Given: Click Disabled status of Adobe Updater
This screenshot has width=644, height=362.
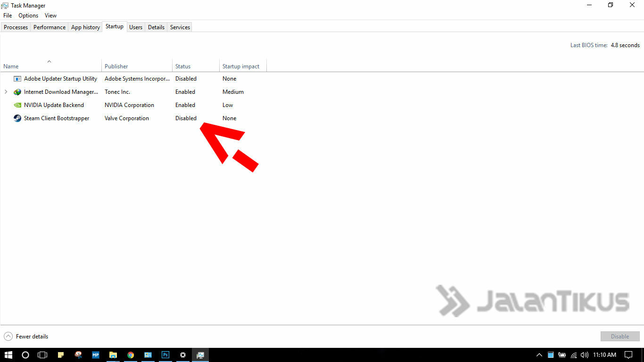Looking at the screenshot, I should [186, 79].
